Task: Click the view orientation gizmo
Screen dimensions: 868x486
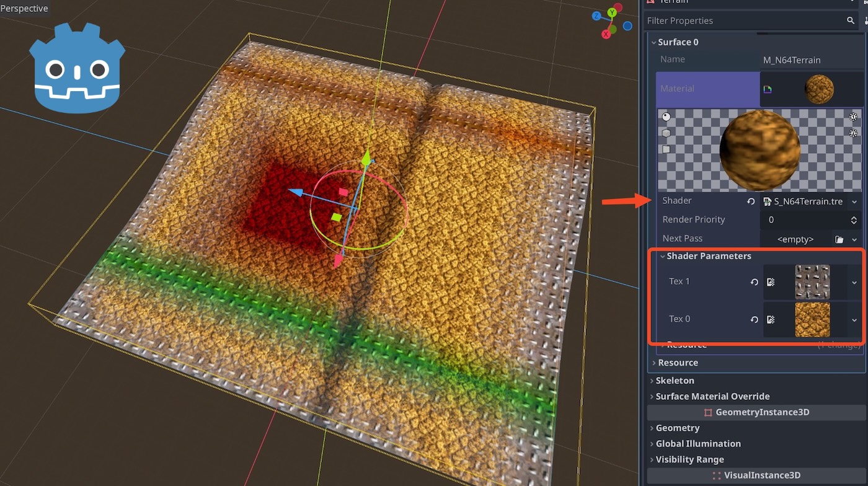Action: point(611,22)
